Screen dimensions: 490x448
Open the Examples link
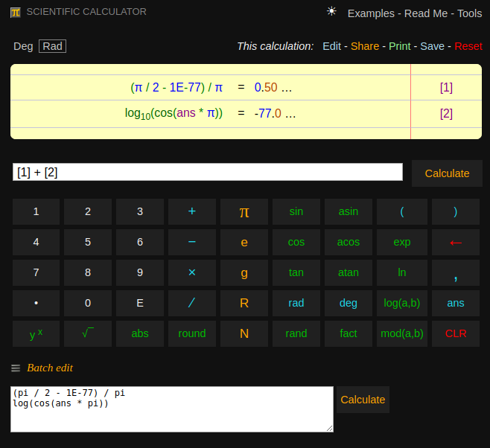pos(371,13)
